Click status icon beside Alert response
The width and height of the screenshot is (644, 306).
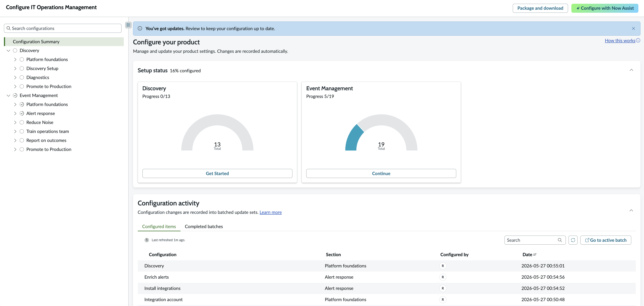pyautogui.click(x=22, y=113)
